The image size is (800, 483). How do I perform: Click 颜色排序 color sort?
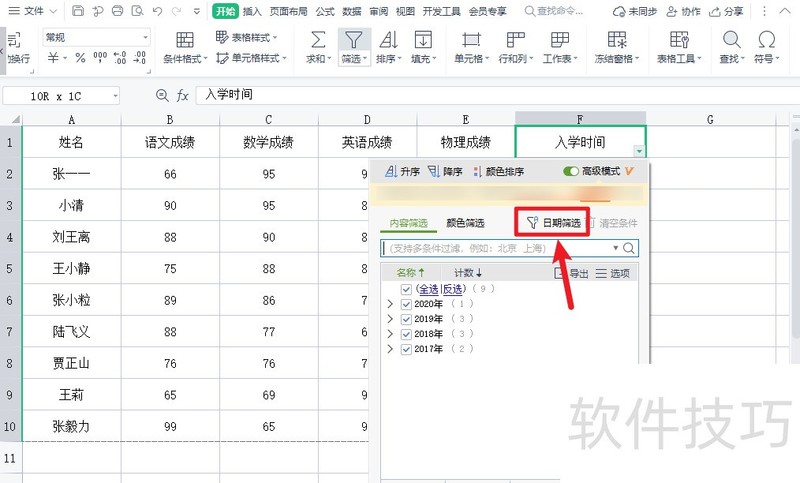[498, 171]
